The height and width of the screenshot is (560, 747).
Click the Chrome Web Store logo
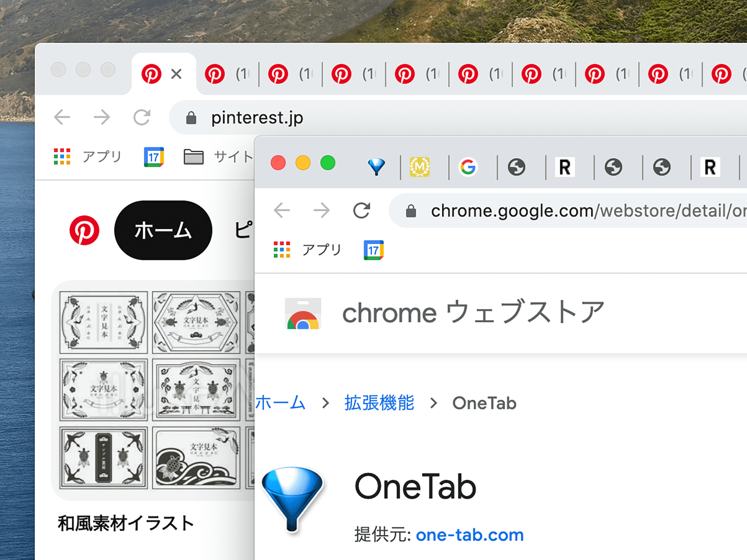[303, 313]
